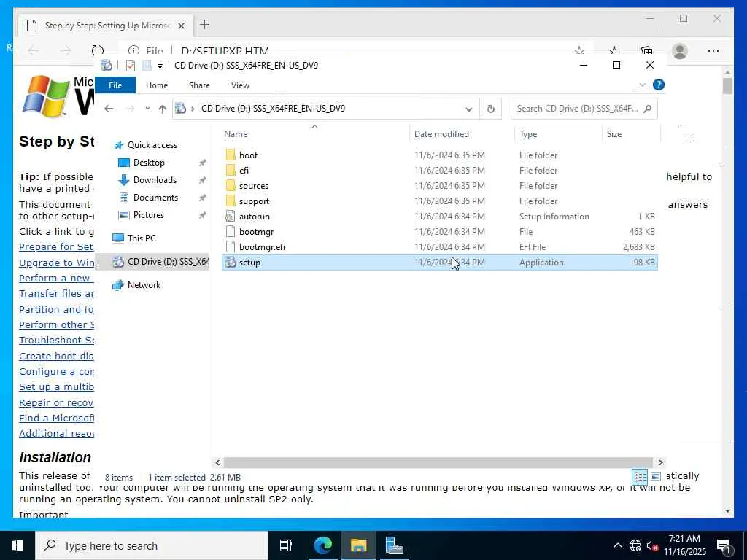The image size is (747, 560).
Task: Click the Additional resources link
Action: pyautogui.click(x=56, y=433)
